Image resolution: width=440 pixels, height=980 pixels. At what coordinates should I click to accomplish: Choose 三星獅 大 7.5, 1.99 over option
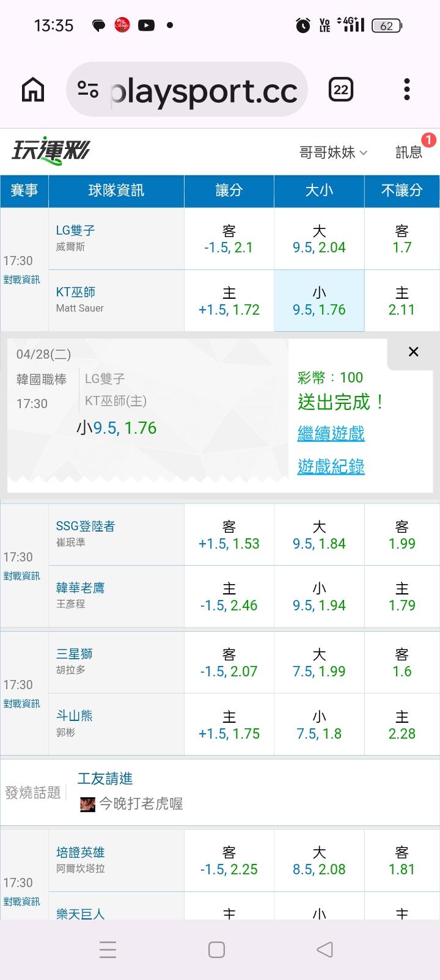click(319, 663)
